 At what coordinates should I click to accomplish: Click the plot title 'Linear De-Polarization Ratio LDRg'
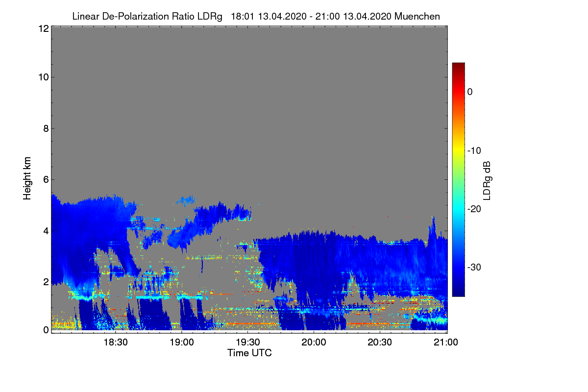click(x=147, y=16)
